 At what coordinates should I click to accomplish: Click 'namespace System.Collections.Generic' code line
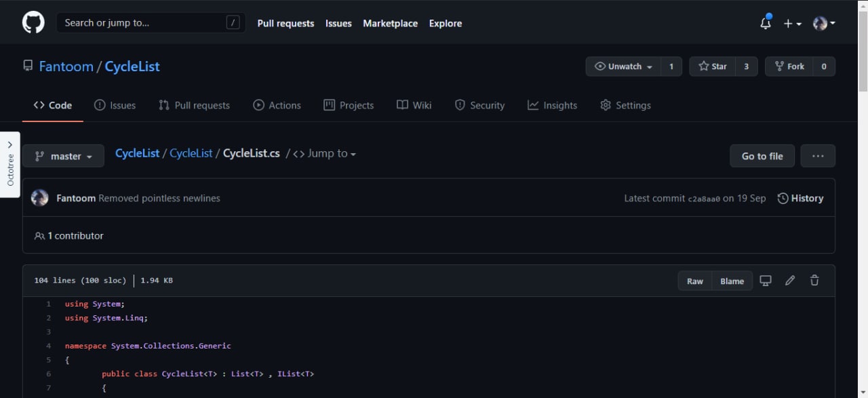pyautogui.click(x=148, y=346)
